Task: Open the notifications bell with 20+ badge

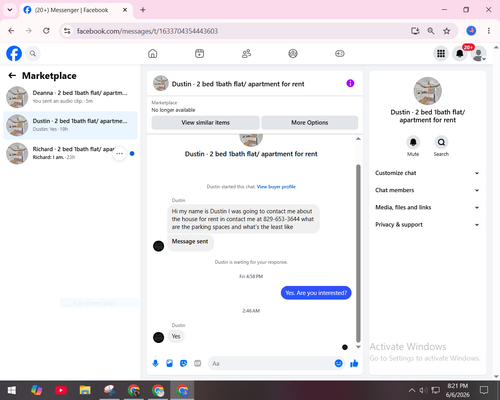Action: 460,53
